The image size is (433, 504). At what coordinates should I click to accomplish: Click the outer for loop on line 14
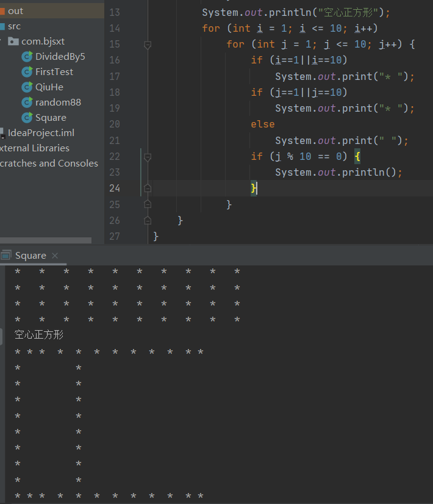tap(290, 28)
